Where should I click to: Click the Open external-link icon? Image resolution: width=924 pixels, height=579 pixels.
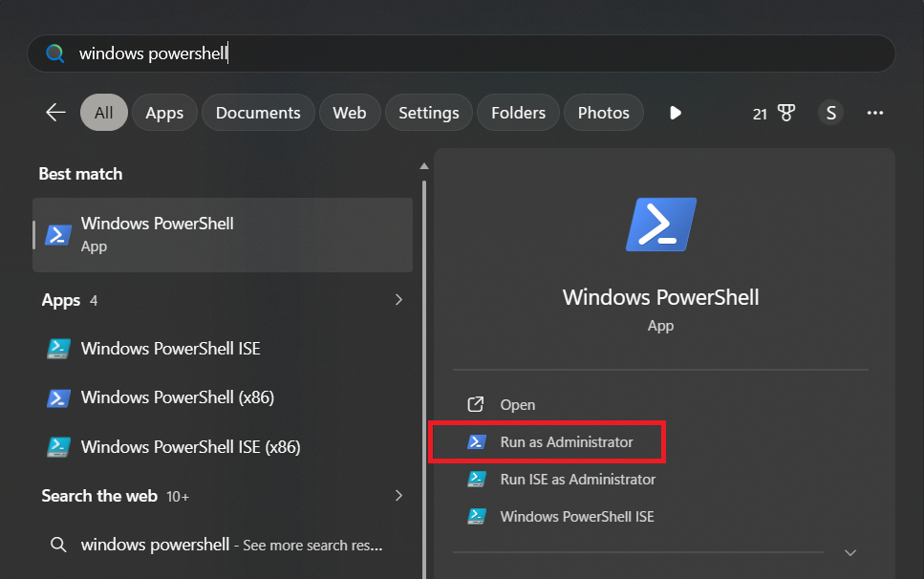[476, 405]
